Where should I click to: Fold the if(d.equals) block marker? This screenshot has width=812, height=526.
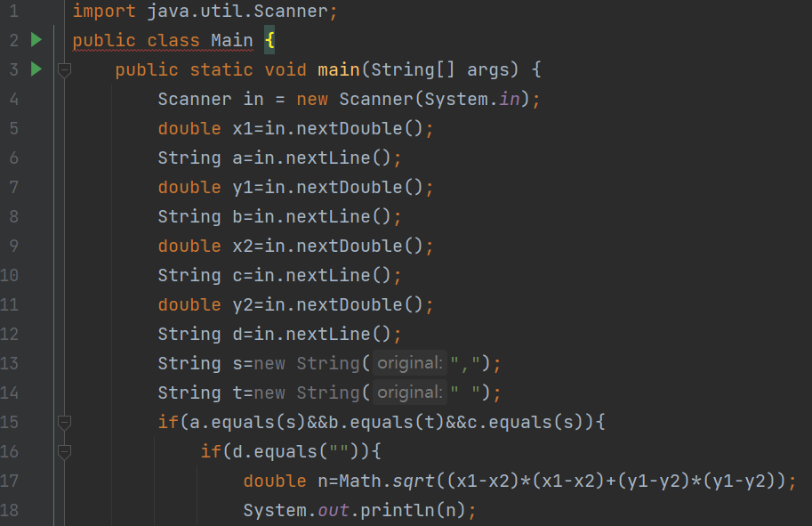coord(64,452)
